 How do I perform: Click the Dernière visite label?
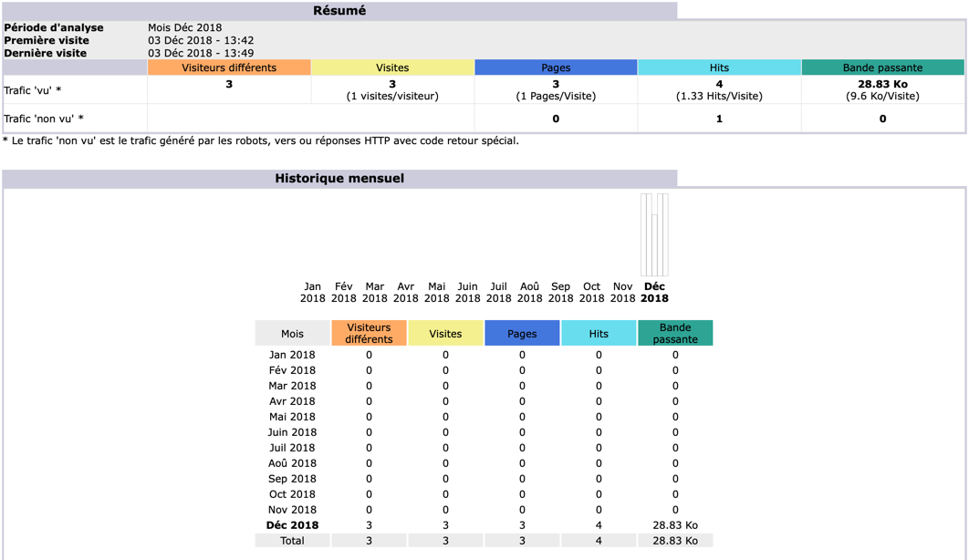coord(46,53)
